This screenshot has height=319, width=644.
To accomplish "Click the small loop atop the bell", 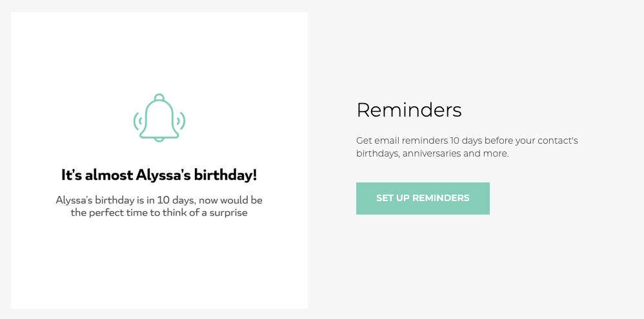I will coord(159,97).
